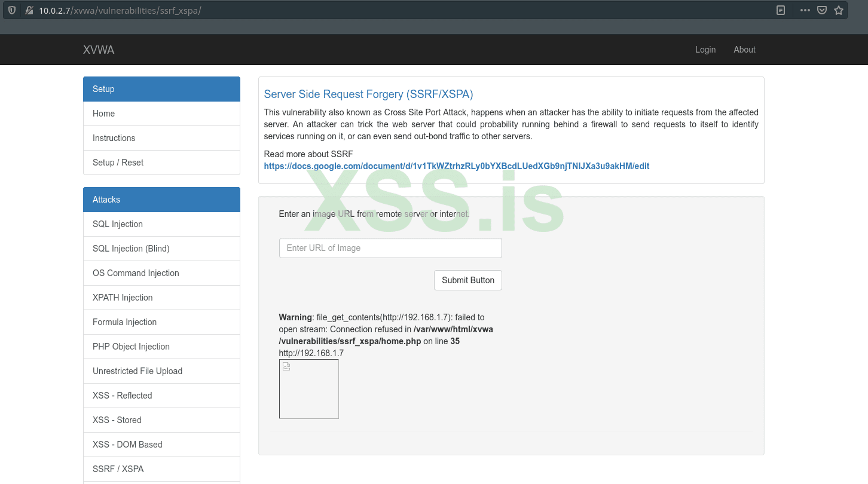The height and width of the screenshot is (484, 868).
Task: Go to Home in the Setup sidebar
Action: (161, 114)
